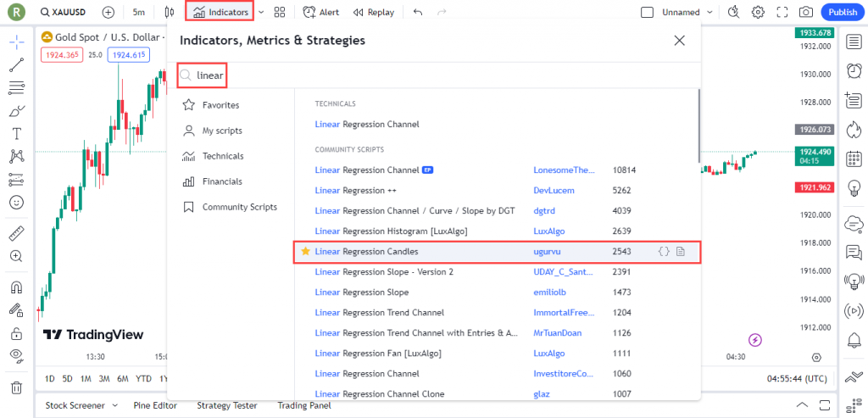Open the forecasting and measurement tools
The height and width of the screenshot is (418, 868).
(x=17, y=180)
